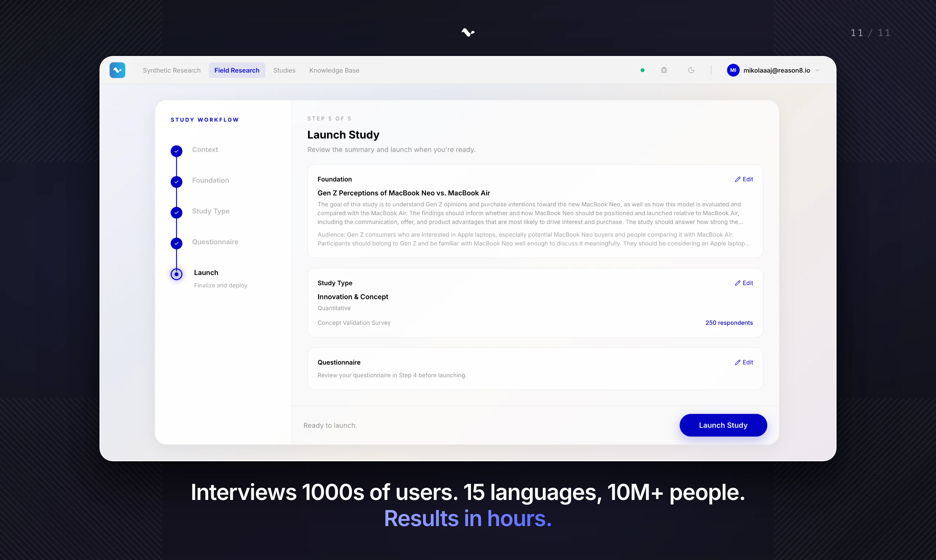Click the 250 respondents link
This screenshot has width=936, height=560.
729,323
